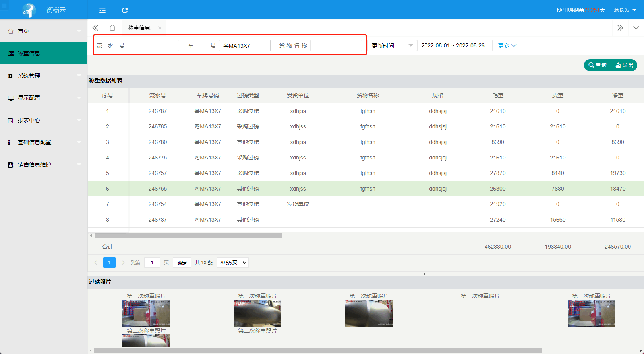Screen dimensions: 644x354
Task: Sort by 流水号 column header
Action: pos(158,95)
